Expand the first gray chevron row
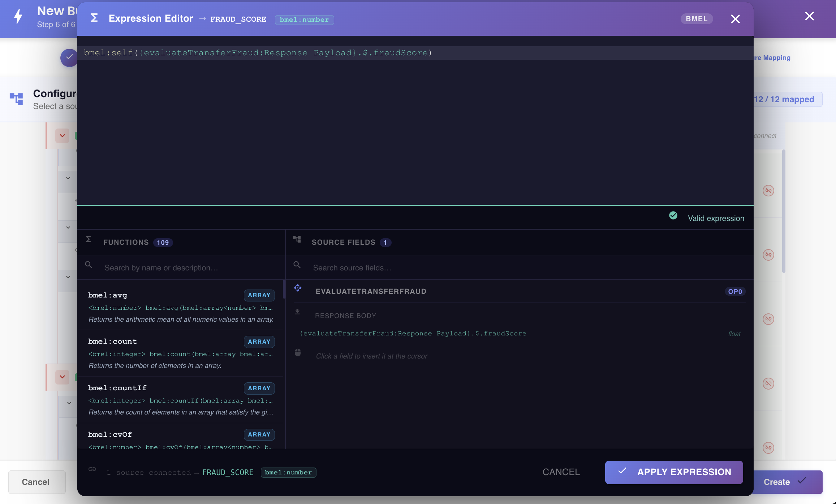Screen dimensions: 836x504 (68, 178)
